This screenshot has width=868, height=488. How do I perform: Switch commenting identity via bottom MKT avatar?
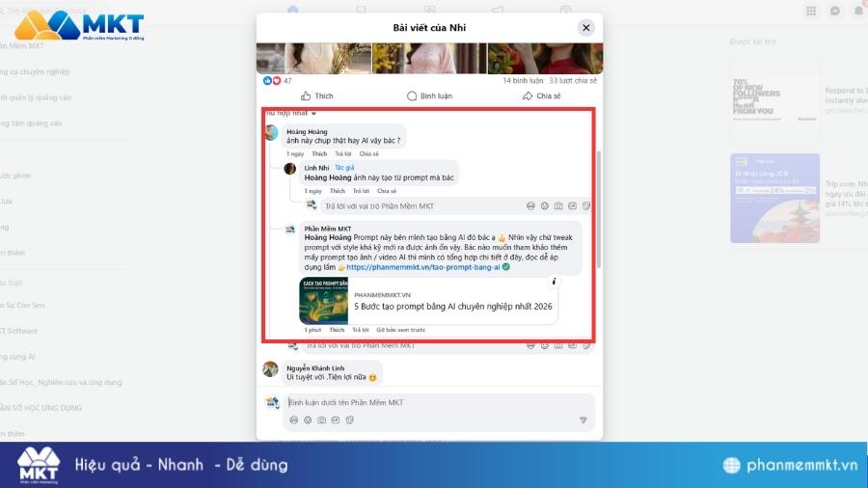[x=272, y=402]
